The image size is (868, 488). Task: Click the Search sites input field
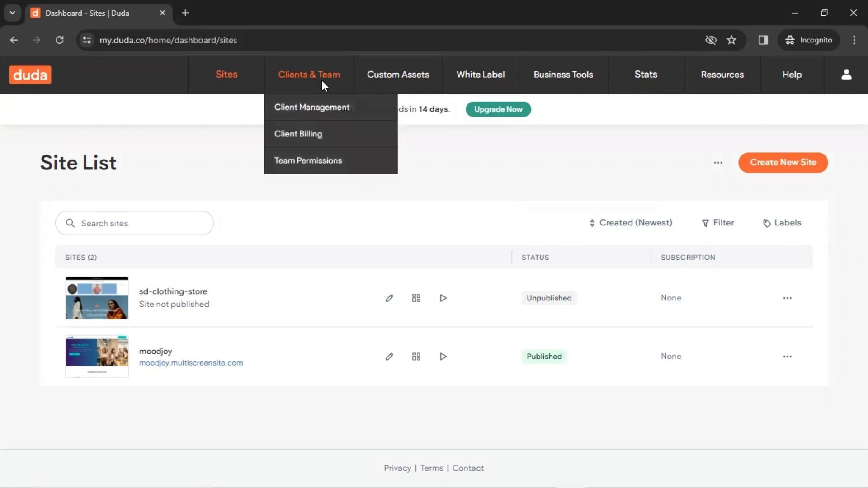(140, 223)
